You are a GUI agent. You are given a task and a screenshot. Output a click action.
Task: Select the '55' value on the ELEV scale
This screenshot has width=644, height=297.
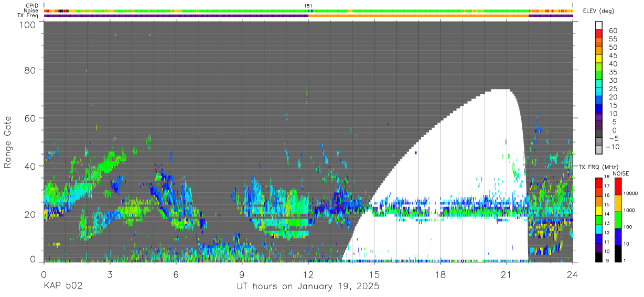pyautogui.click(x=613, y=39)
